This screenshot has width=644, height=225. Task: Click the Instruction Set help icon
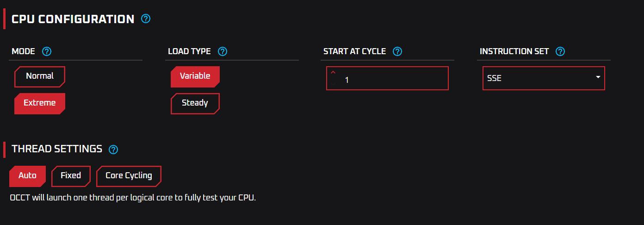[560, 51]
